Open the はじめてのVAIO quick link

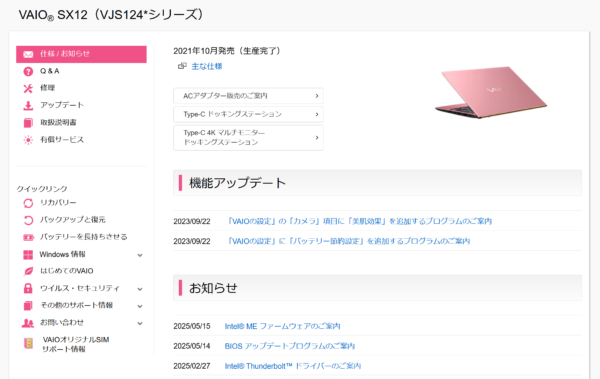[x=67, y=271]
